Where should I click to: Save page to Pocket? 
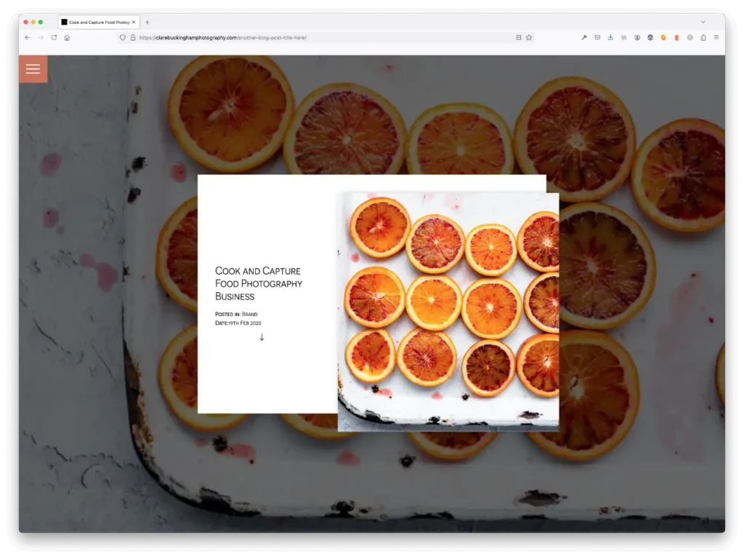597,38
